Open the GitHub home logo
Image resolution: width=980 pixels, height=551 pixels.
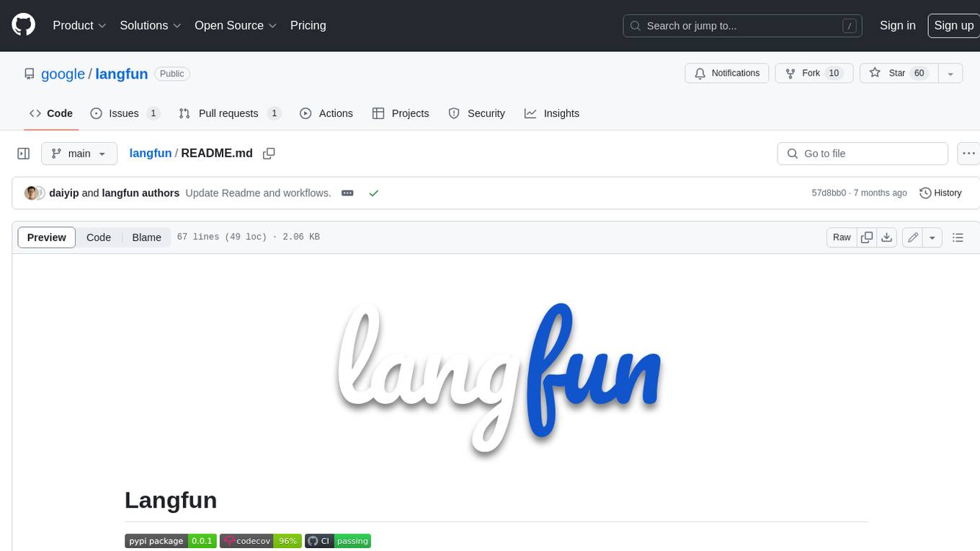pos(23,25)
